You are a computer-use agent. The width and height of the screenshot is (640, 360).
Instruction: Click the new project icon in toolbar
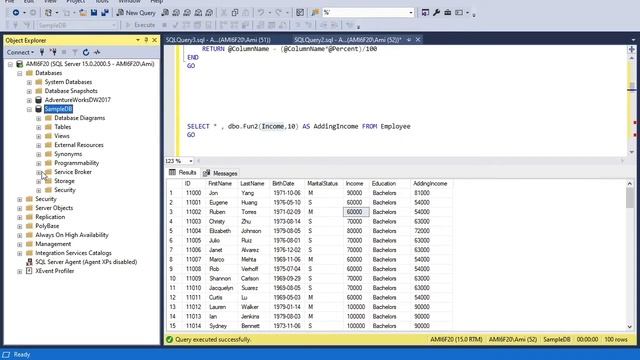(49, 13)
